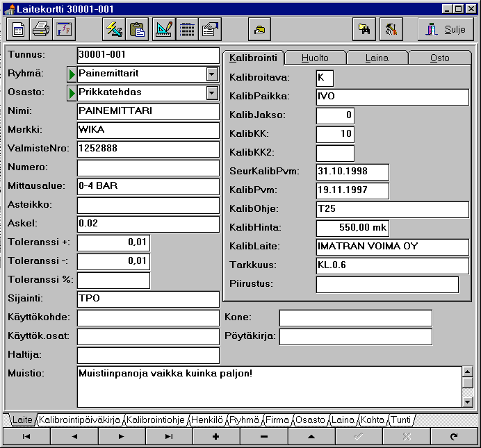Image resolution: width=481 pixels, height=448 pixels.
Task: Go to previous record navigator button
Action: 74,436
